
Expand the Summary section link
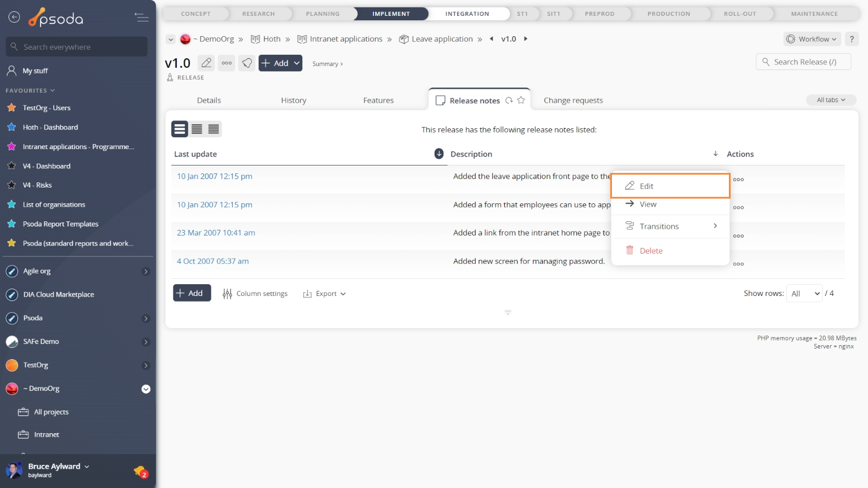click(328, 64)
